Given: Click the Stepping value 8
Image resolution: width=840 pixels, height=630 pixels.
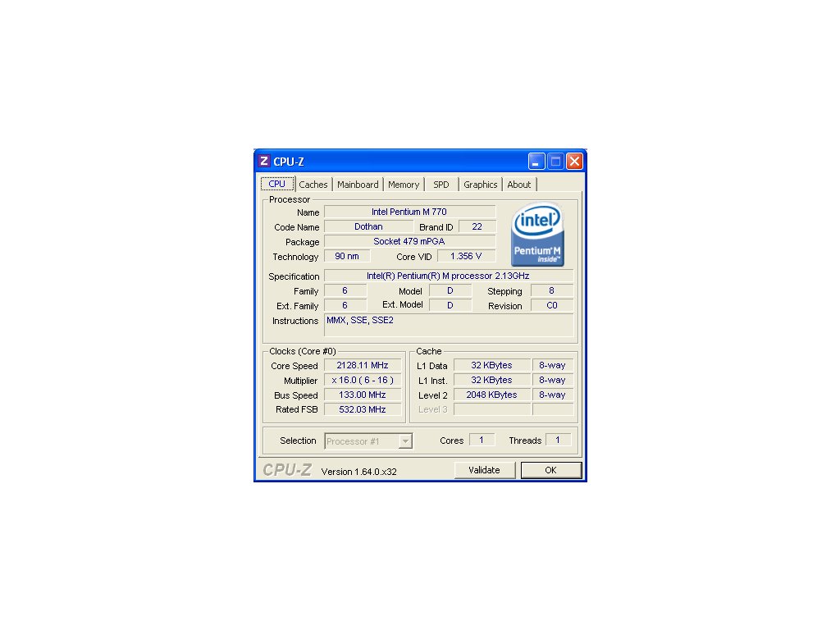Looking at the screenshot, I should (x=552, y=290).
